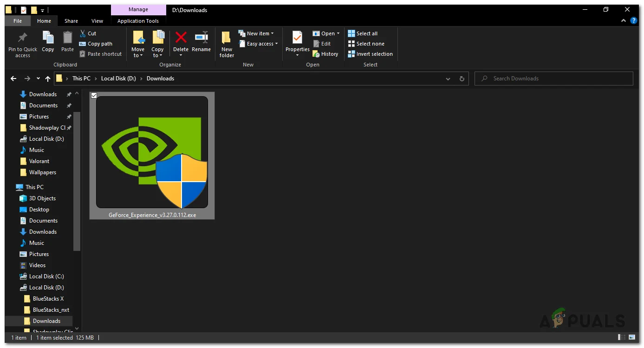Switch to large icons view in status bar

(632, 337)
